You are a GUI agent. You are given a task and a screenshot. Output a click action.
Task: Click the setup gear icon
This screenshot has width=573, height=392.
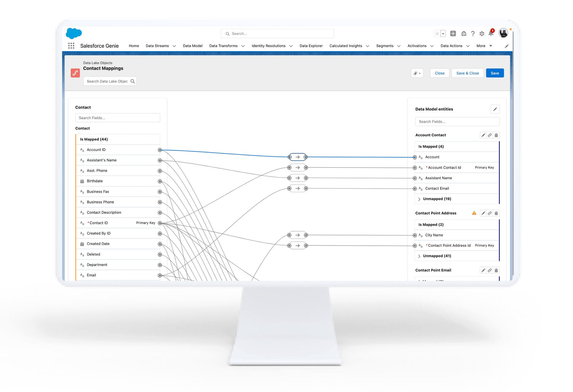click(x=482, y=34)
